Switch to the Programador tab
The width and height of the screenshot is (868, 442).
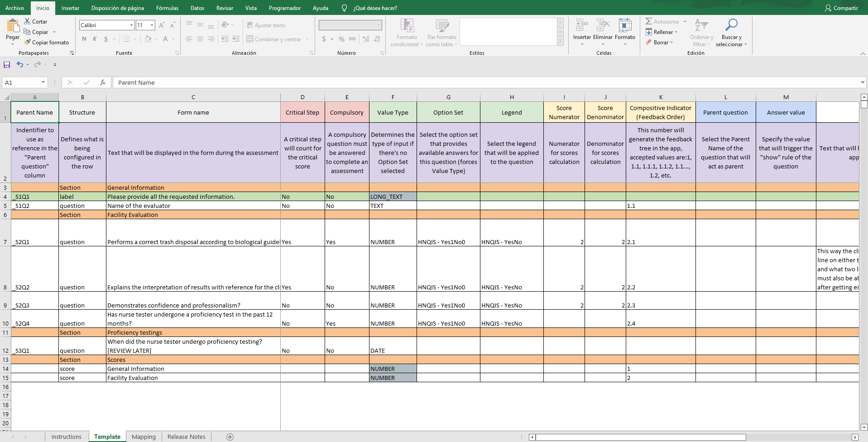click(x=285, y=8)
